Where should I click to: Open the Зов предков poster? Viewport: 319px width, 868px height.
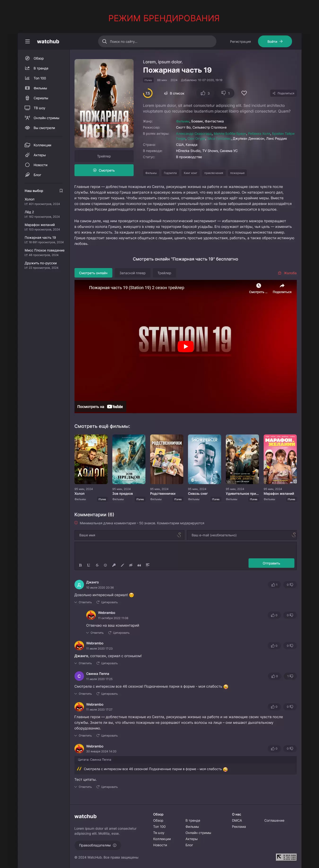click(x=129, y=459)
